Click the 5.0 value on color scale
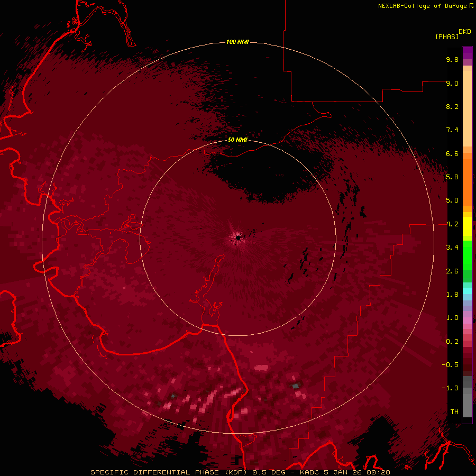476x476 pixels. click(452, 200)
